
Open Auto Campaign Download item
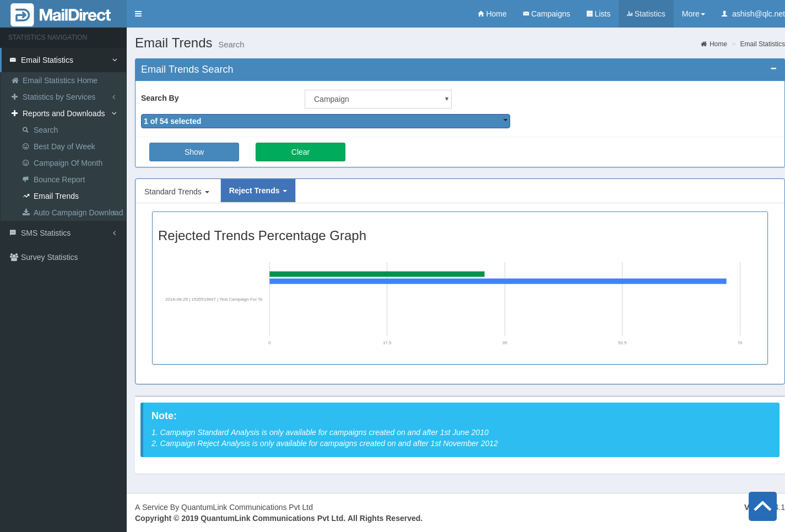78,213
